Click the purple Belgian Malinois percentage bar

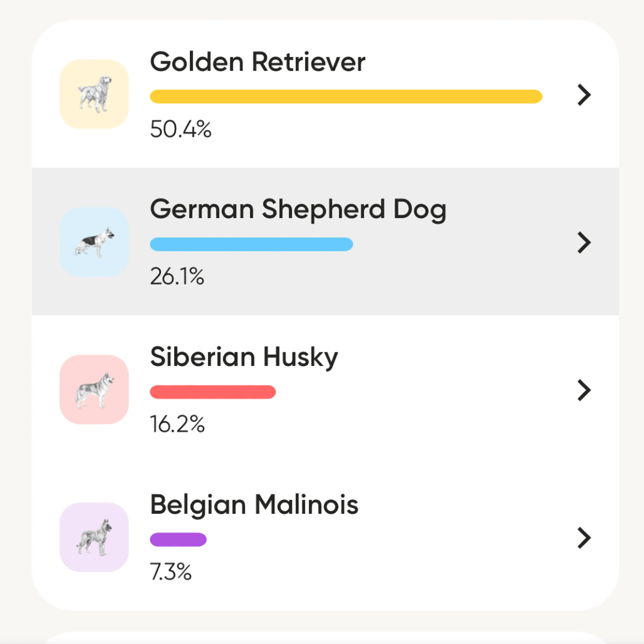(178, 539)
